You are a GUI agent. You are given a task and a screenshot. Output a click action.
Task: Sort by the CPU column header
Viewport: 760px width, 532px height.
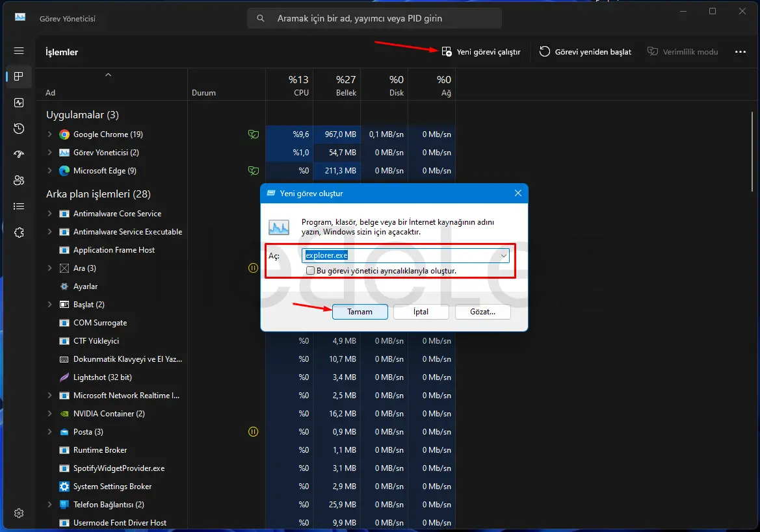point(290,85)
